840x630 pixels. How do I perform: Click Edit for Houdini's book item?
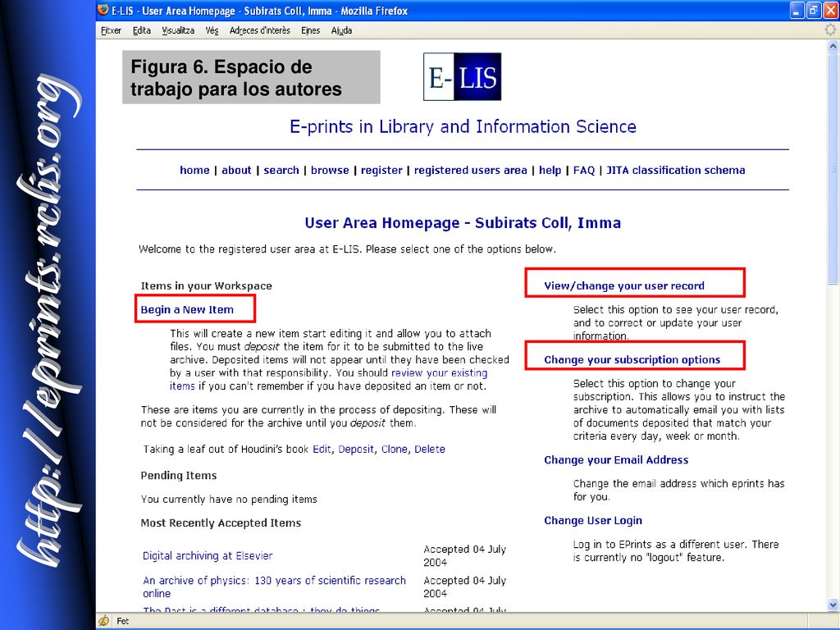322,449
